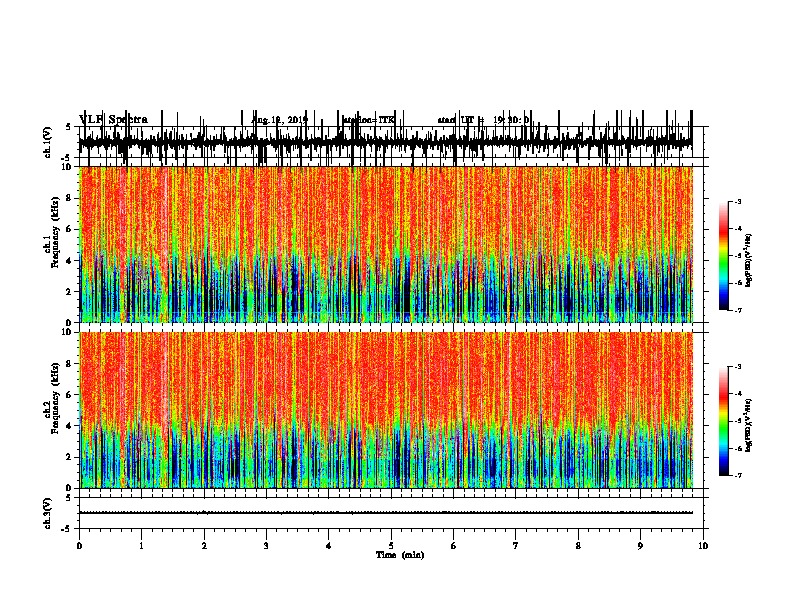Click the time axis tick label '10'
The width and height of the screenshot is (792, 612).
pos(703,545)
